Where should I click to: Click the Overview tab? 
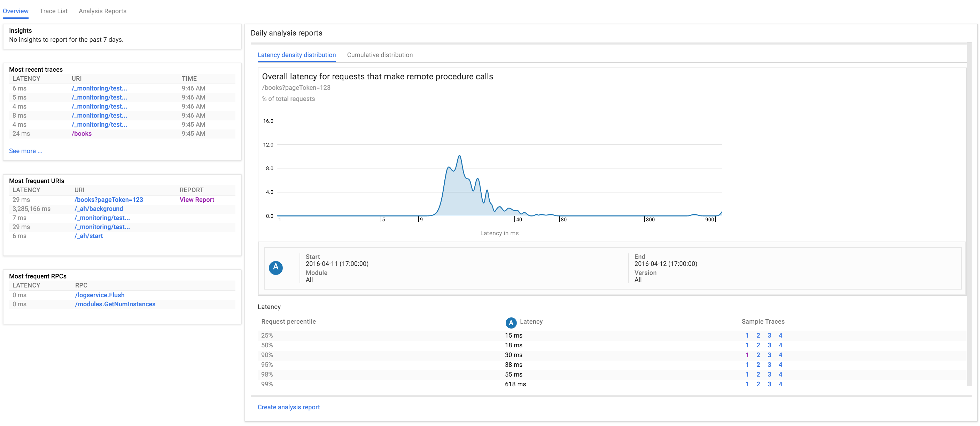click(x=17, y=11)
